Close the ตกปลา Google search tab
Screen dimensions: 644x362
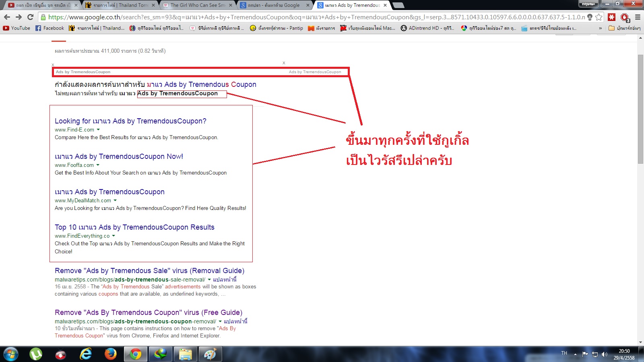coord(308,5)
